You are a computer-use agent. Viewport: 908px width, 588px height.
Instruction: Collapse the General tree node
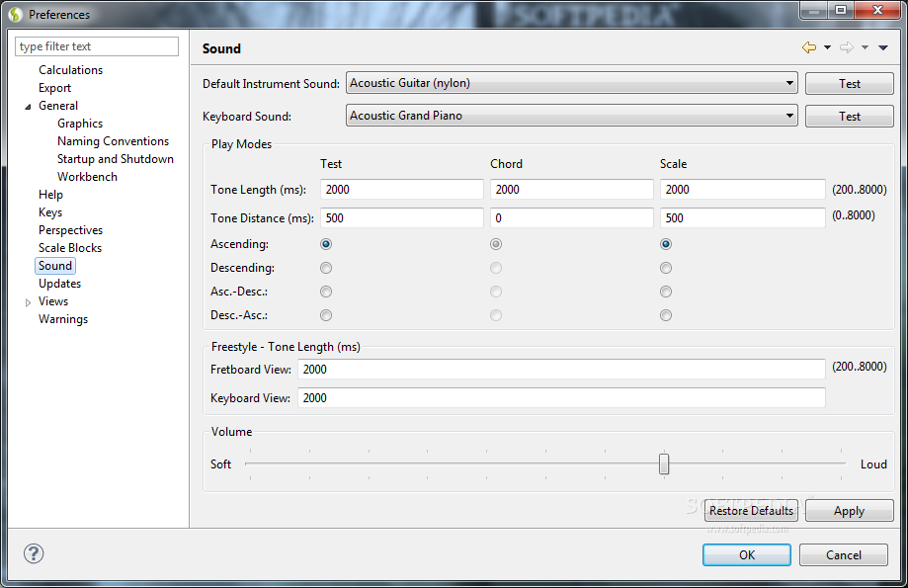tap(28, 107)
